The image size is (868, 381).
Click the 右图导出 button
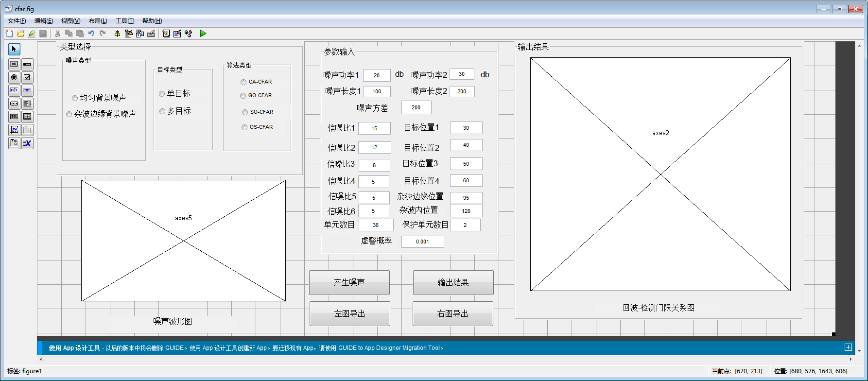pyautogui.click(x=453, y=313)
